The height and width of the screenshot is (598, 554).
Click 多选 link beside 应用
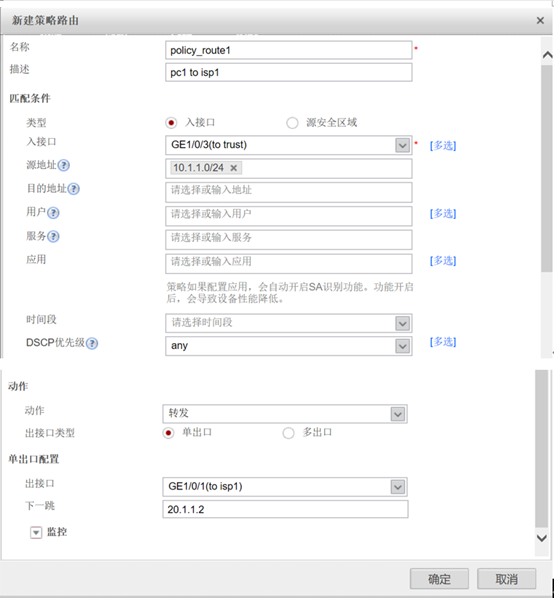click(x=443, y=261)
